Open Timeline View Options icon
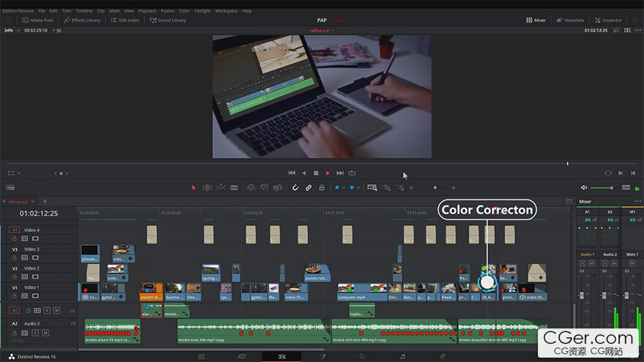Viewport: 644px width, 362px height. point(10,187)
